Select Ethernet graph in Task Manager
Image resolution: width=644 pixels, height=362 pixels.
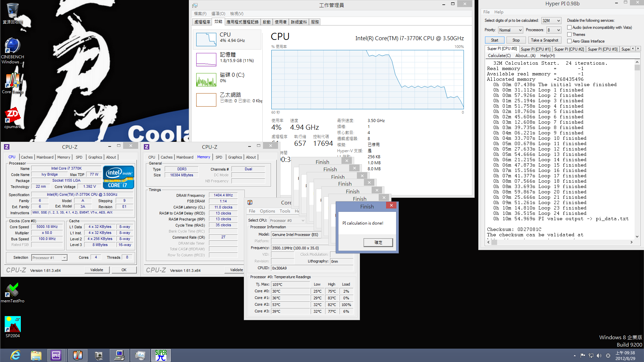tap(206, 100)
